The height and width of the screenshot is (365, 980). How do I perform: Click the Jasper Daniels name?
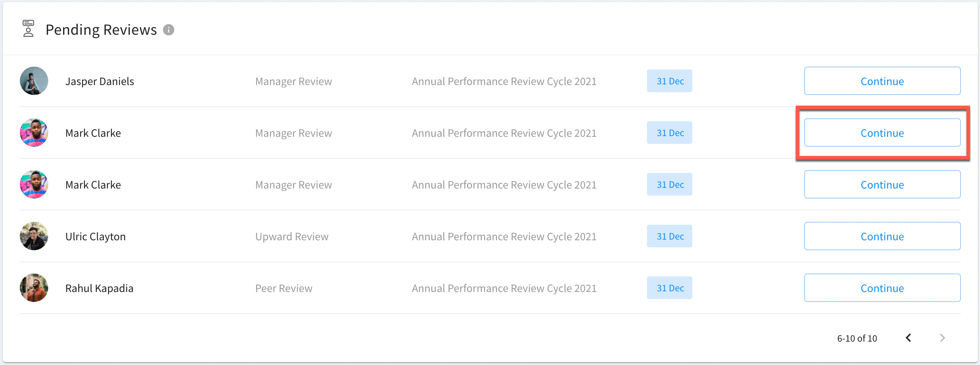[100, 81]
